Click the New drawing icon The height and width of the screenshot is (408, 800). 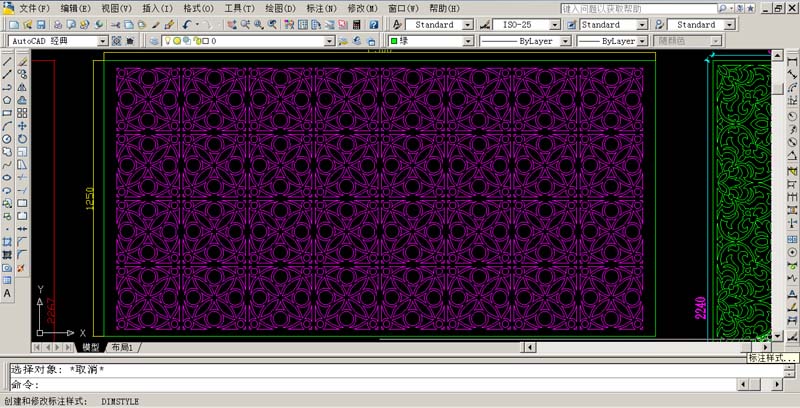(x=8, y=24)
